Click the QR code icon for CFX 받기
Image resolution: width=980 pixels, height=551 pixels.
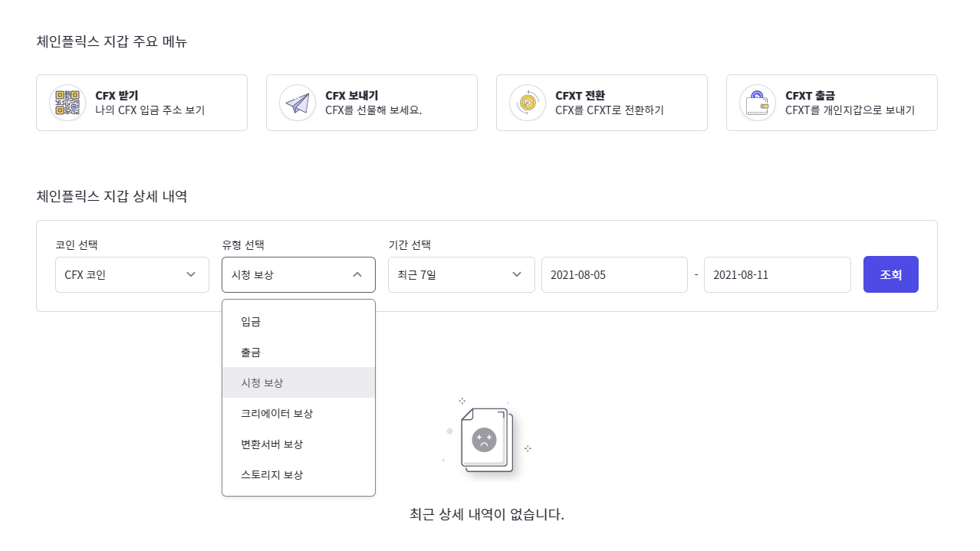pos(67,103)
